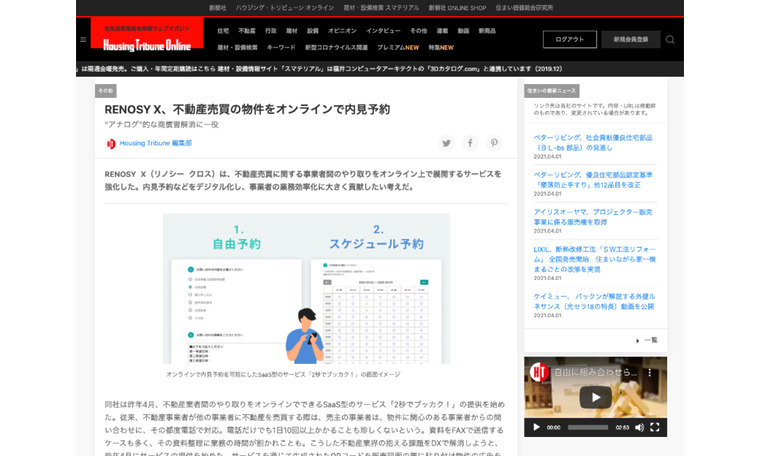
Task: Enter fullscreen mode on the video
Action: pos(656,427)
